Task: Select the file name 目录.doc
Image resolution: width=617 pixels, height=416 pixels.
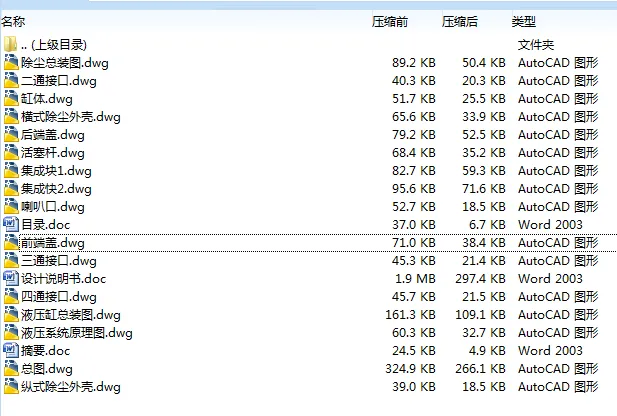Action: pyautogui.click(x=46, y=224)
